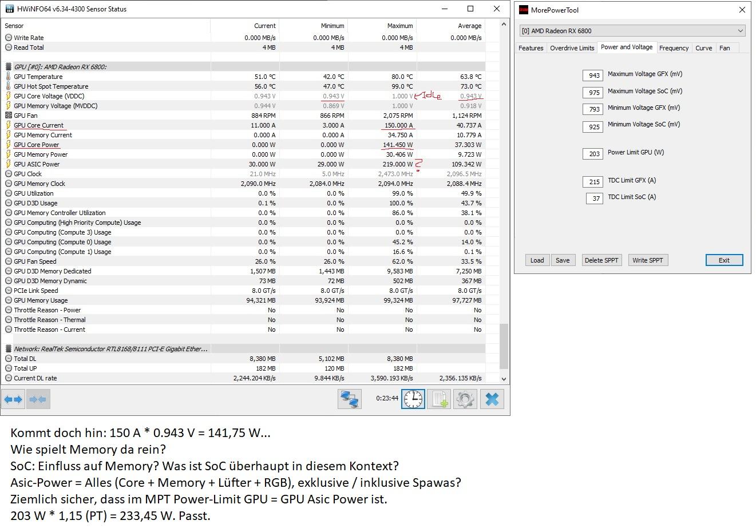Screen dimensions: 756x532
Task: Click the sensor list scrollbar up arrow
Action: [x=504, y=24]
